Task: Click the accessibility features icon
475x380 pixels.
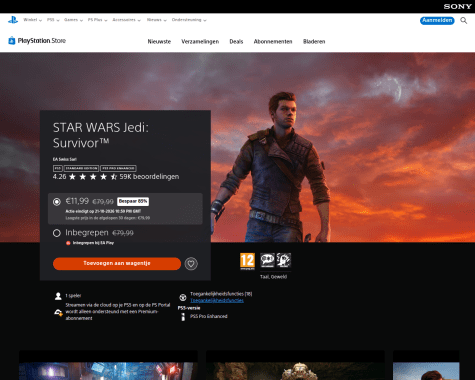Action: click(183, 297)
